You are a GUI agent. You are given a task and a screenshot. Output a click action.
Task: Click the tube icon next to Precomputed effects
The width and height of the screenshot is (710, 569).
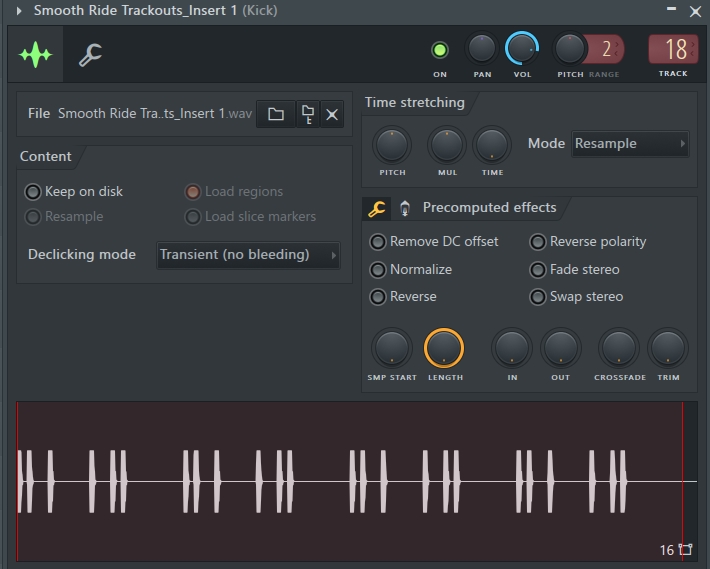click(x=405, y=208)
